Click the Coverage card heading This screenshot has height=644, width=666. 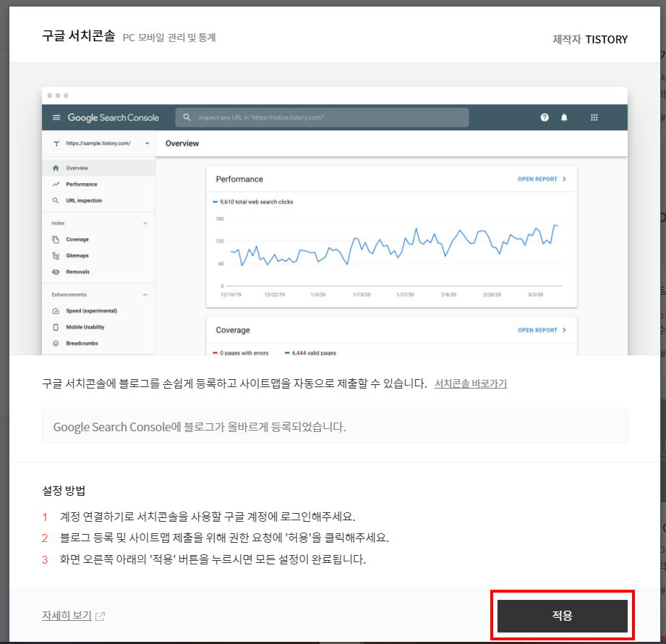(233, 330)
